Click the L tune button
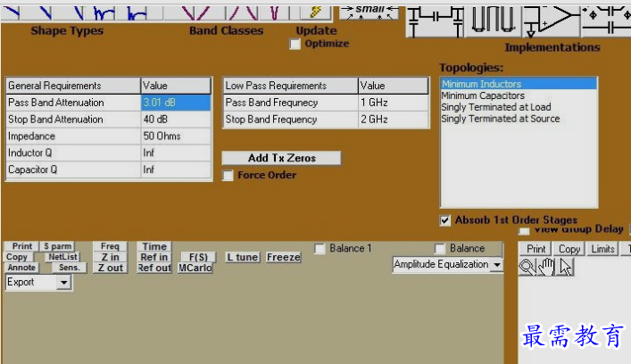 (x=242, y=257)
